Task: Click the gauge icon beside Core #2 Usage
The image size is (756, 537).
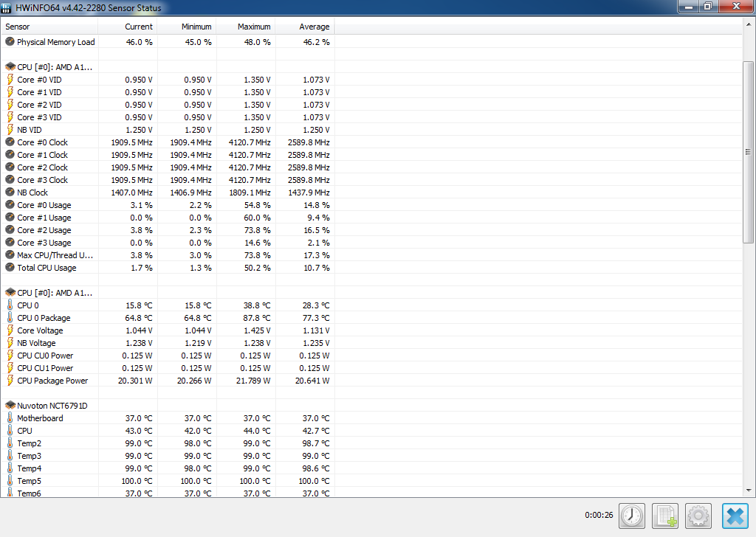Action: [10, 229]
